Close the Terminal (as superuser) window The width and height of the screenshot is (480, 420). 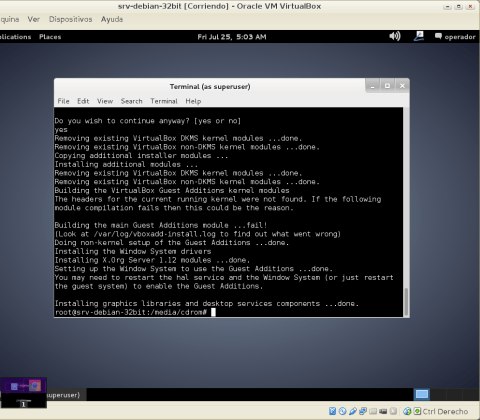click(x=402, y=86)
